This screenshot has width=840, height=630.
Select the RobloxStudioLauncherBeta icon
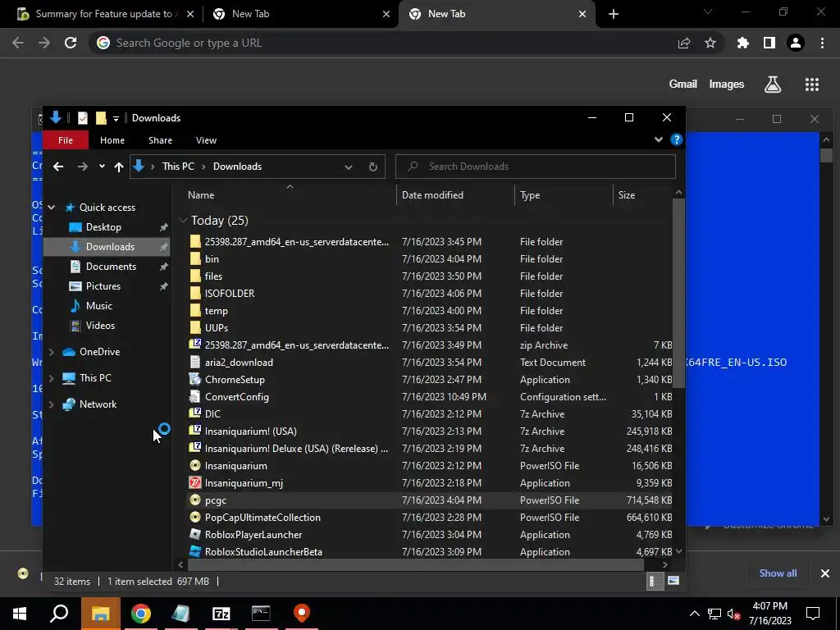point(195,551)
